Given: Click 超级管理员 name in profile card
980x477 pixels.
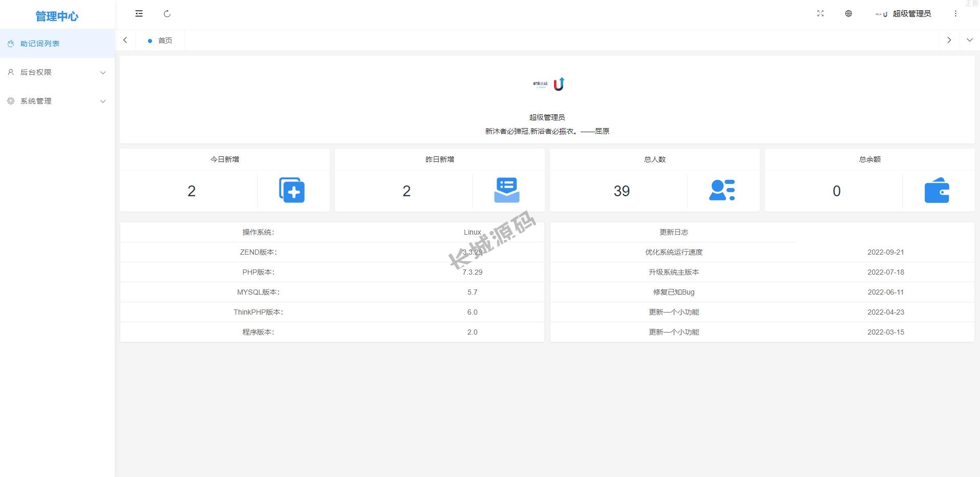Looking at the screenshot, I should (547, 117).
